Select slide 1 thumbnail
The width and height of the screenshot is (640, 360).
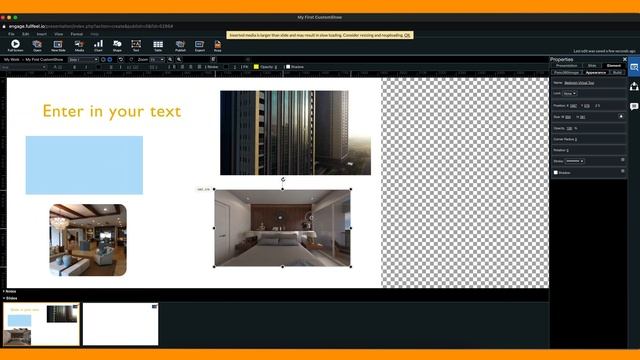(41, 324)
